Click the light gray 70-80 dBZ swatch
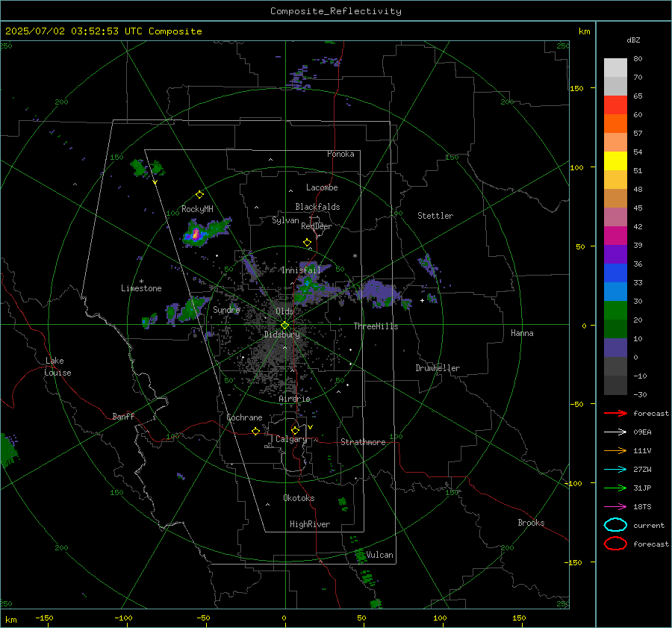This screenshot has width=672, height=628. click(615, 68)
